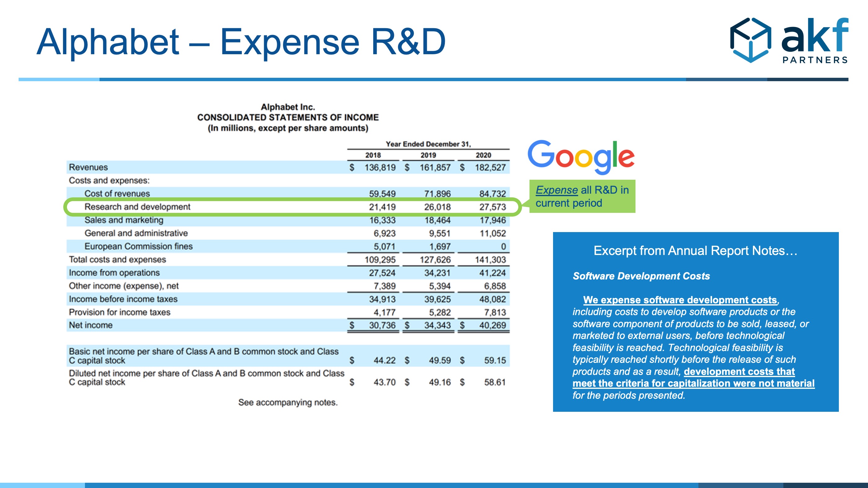Click general and administrative value 11,052
The image size is (868, 488).
click(493, 233)
